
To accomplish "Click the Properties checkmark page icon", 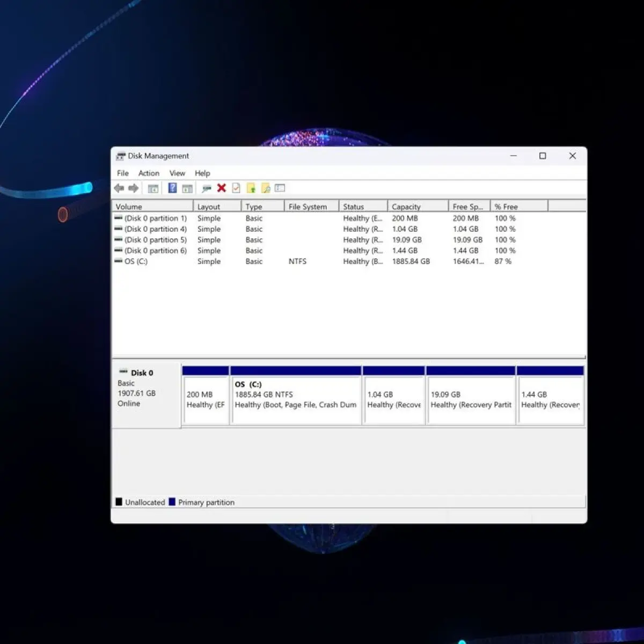I will tap(236, 188).
